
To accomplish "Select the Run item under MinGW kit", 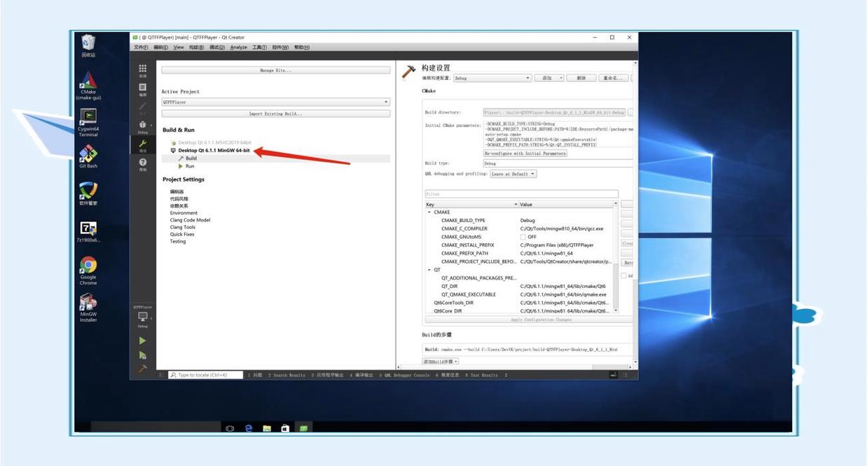I will click(x=190, y=166).
